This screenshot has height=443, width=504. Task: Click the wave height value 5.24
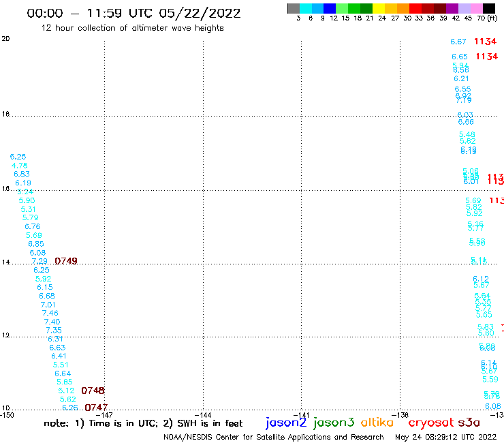tap(25, 192)
